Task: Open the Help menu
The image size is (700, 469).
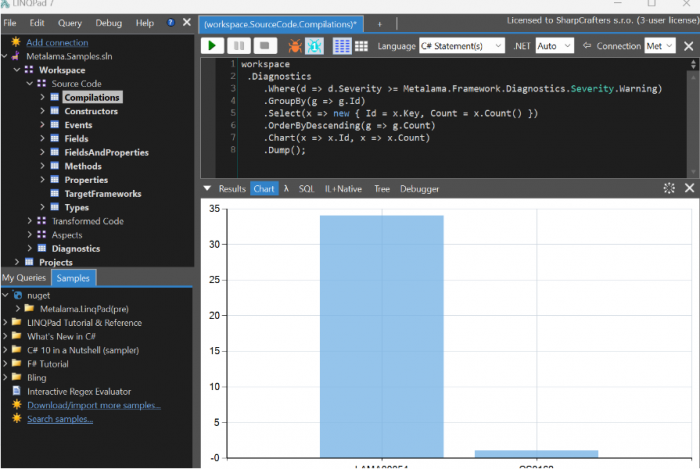Action: pyautogui.click(x=145, y=23)
